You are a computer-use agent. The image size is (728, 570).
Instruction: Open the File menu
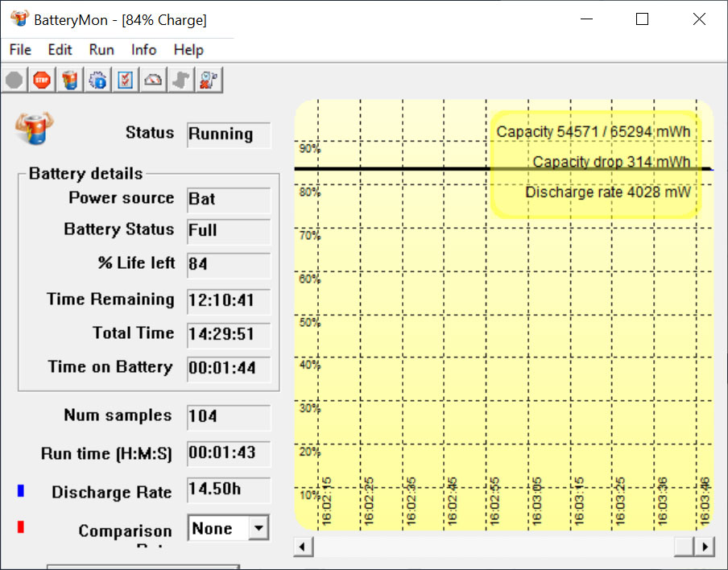[x=20, y=50]
